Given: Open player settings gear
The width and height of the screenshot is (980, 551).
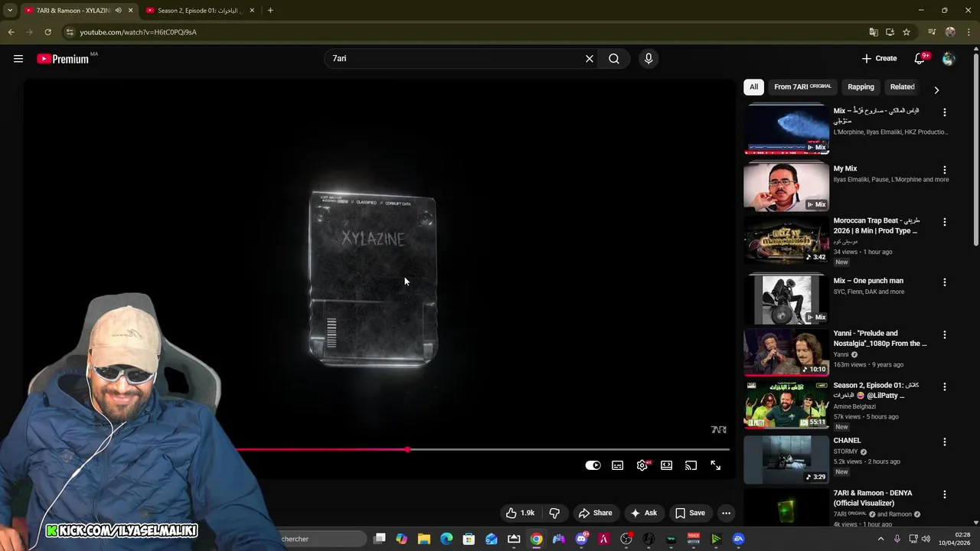Looking at the screenshot, I should point(642,465).
